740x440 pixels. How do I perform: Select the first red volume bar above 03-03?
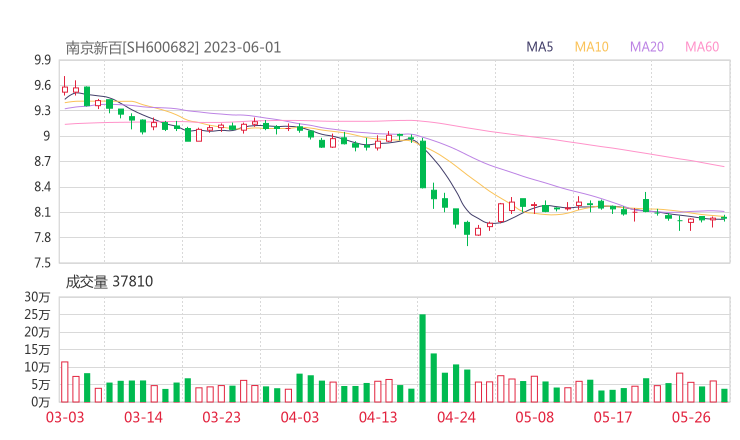click(x=65, y=382)
